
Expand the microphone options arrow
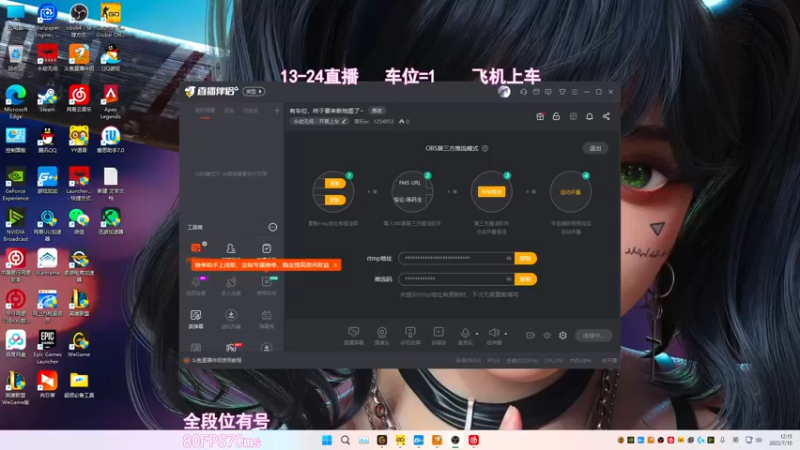477,334
